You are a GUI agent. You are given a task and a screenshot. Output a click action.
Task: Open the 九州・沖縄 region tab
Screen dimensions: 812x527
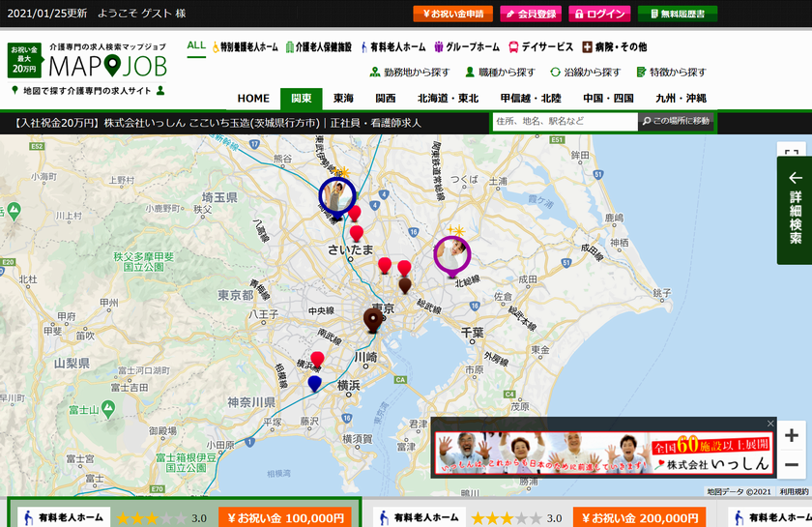tap(681, 99)
